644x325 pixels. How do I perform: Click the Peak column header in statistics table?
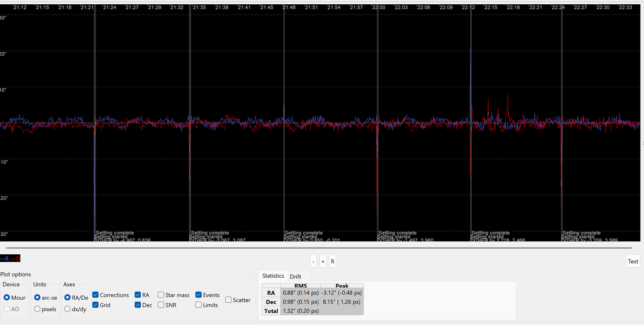tap(342, 286)
